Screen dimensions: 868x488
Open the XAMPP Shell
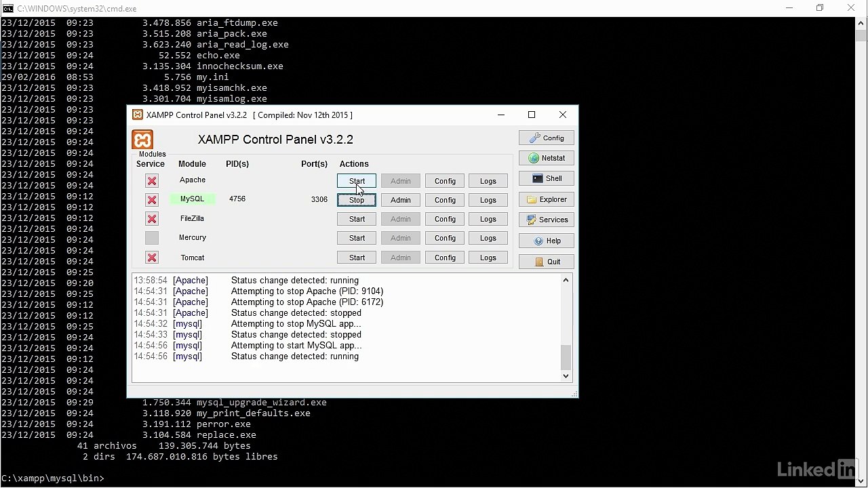(547, 178)
